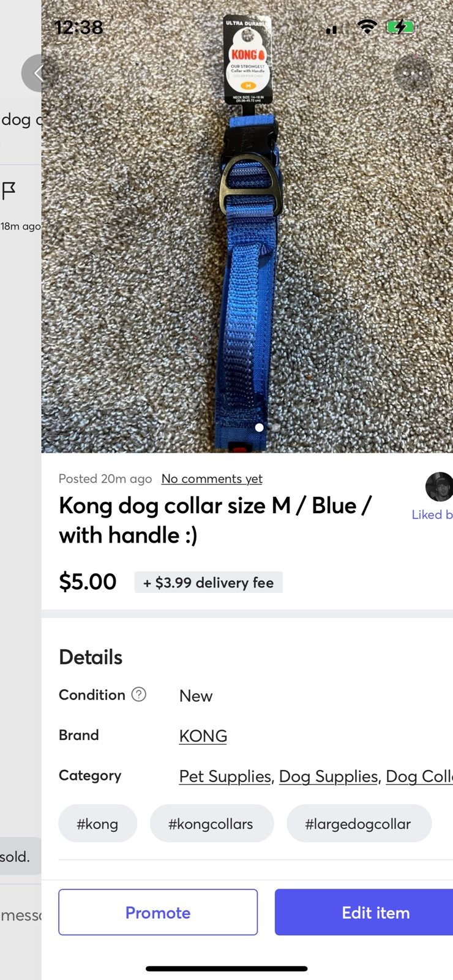This screenshot has width=453, height=980.
Task: Select the #kongcollars hashtag chip
Action: [211, 823]
